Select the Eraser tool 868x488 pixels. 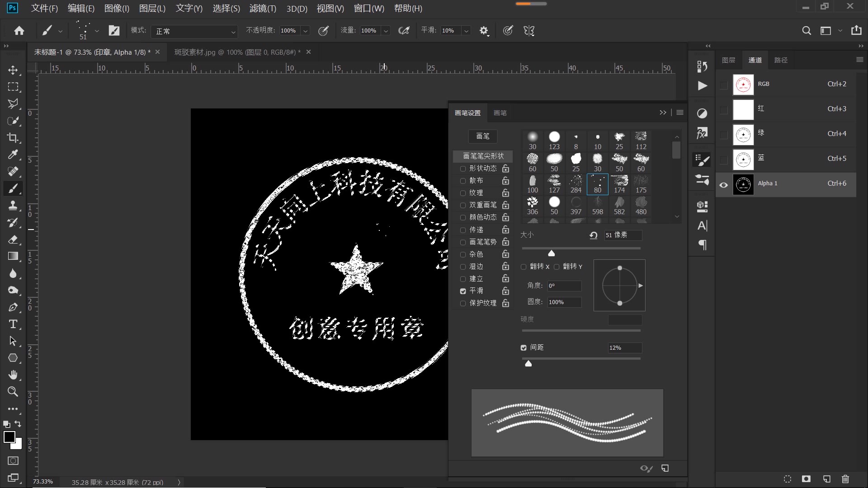pos(13,239)
